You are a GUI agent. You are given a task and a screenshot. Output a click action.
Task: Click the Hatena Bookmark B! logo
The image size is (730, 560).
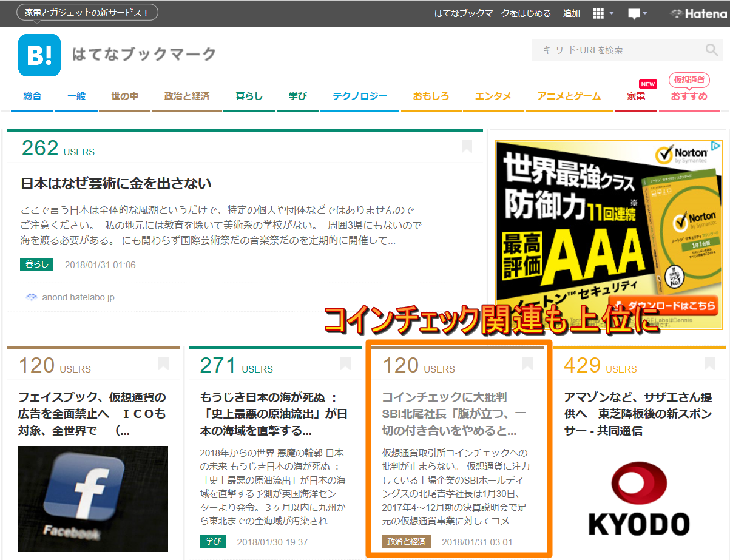[x=39, y=55]
